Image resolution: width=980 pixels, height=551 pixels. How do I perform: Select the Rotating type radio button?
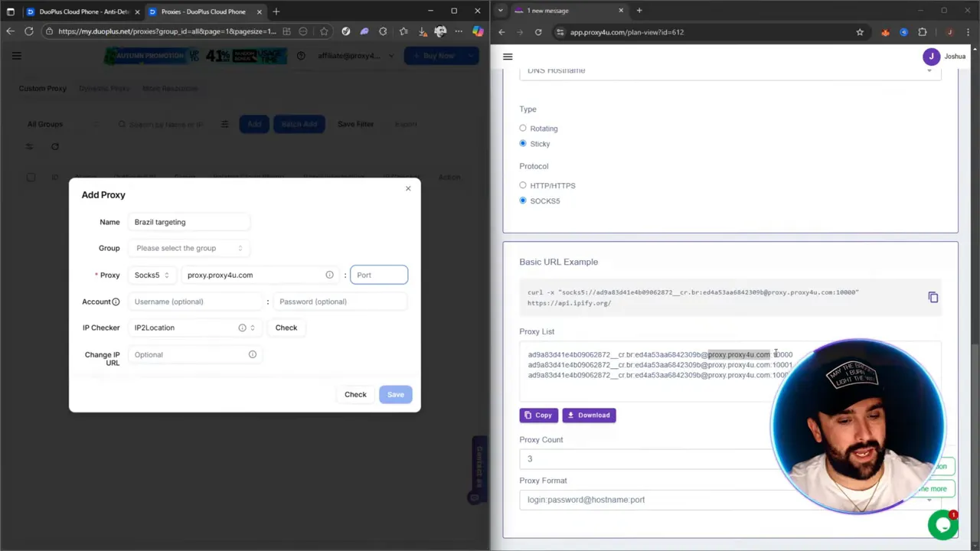523,129
